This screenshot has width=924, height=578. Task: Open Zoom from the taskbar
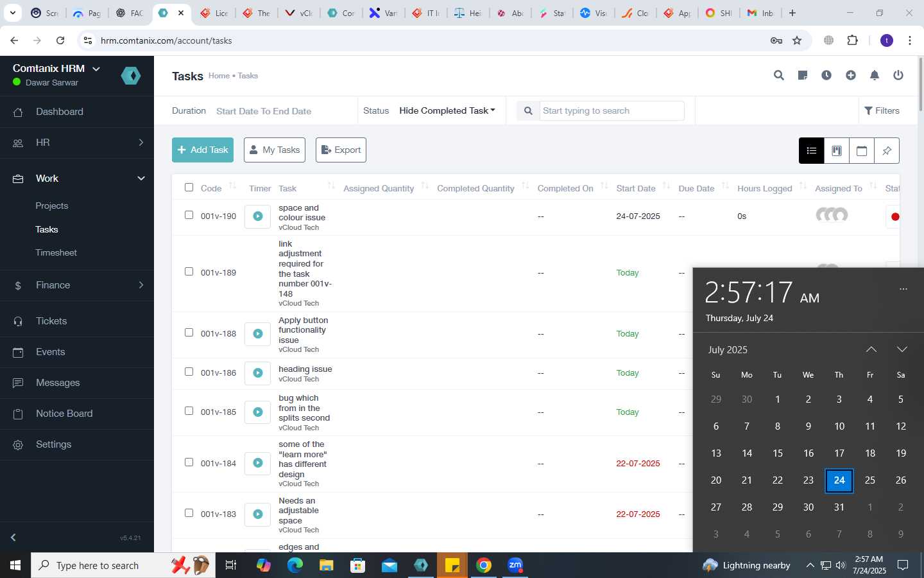tap(515, 565)
